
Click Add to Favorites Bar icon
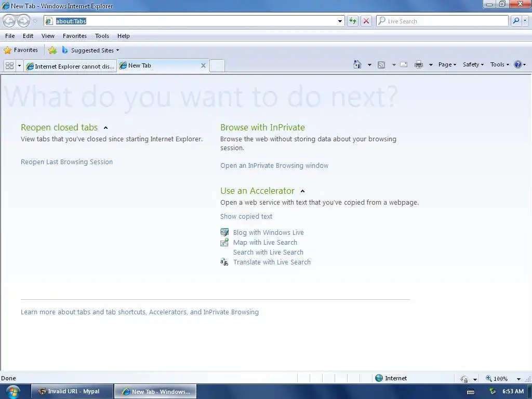[x=52, y=50]
